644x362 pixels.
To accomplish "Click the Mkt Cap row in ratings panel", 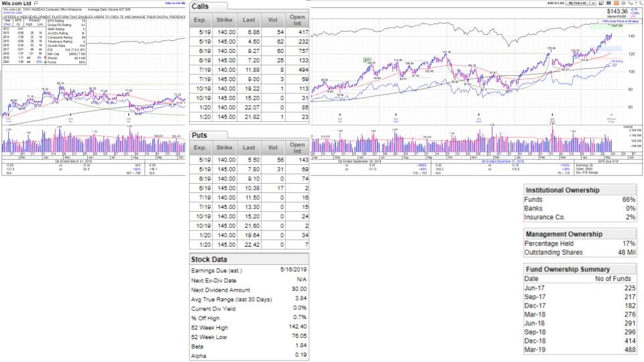I will pyautogui.click(x=66, y=54).
